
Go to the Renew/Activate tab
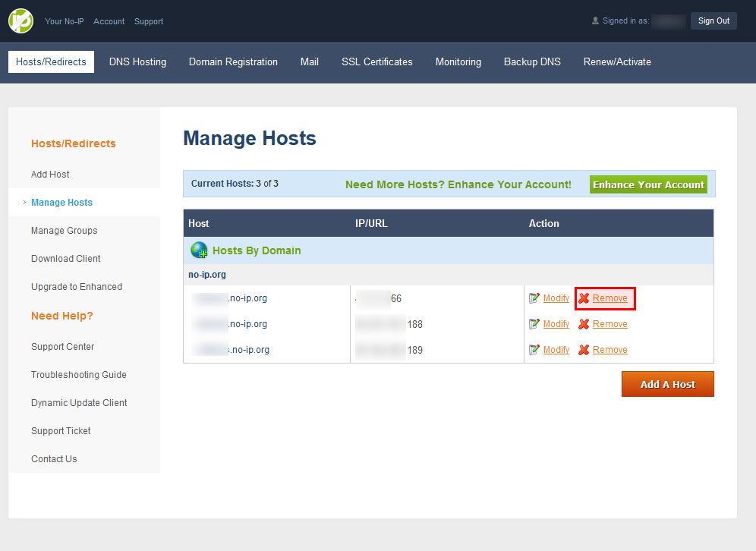click(x=617, y=61)
